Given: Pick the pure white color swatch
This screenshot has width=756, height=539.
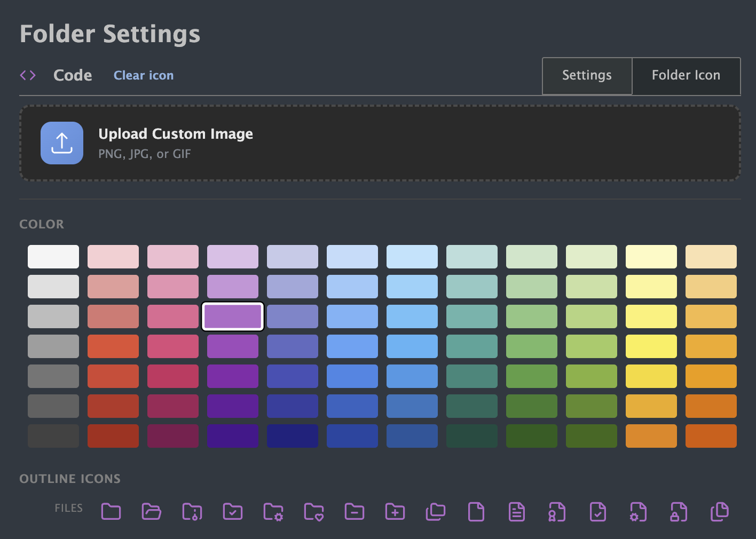Looking at the screenshot, I should [53, 257].
